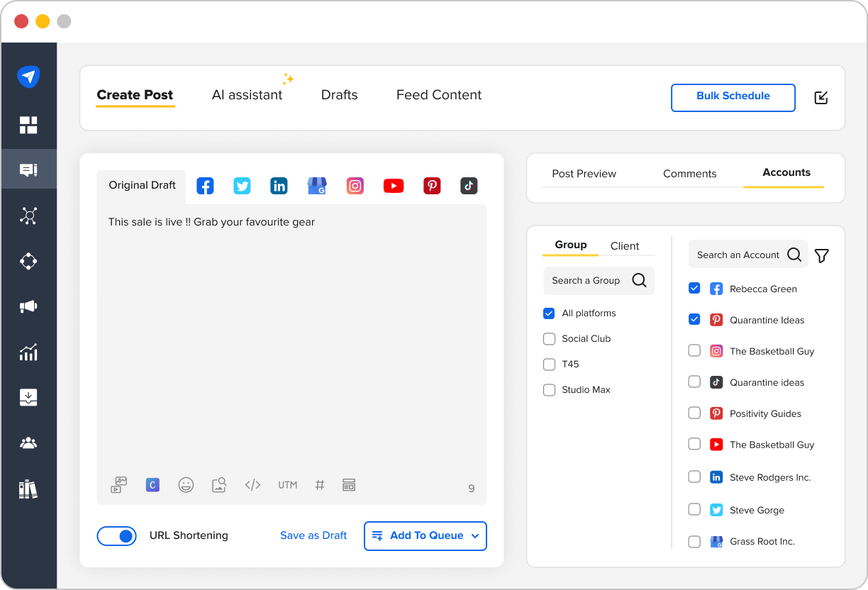This screenshot has width=868, height=590.
Task: Select the hashtag suggestion tool
Action: [320, 485]
